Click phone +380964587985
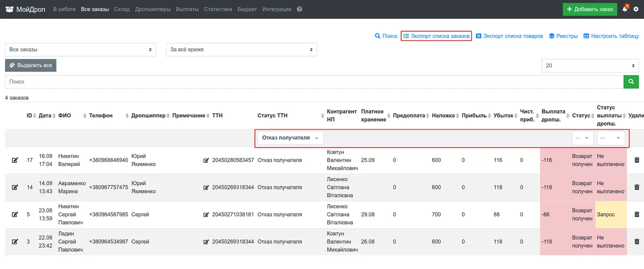The width and height of the screenshot is (644, 269). 109,215
